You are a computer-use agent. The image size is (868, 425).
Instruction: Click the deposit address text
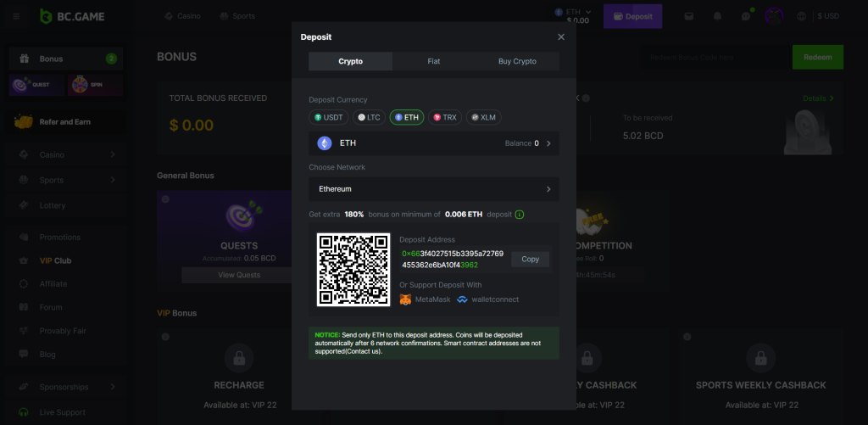pos(453,260)
